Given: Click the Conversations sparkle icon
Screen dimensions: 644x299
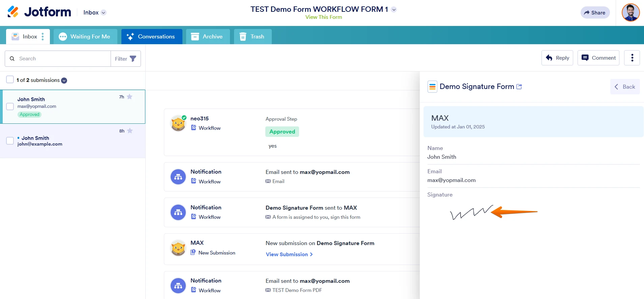Looking at the screenshot, I should (130, 36).
